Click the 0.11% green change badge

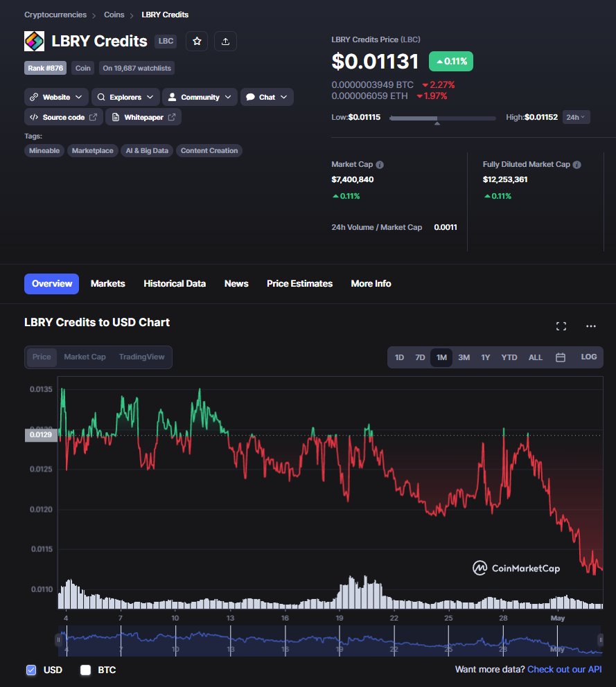[x=451, y=62]
